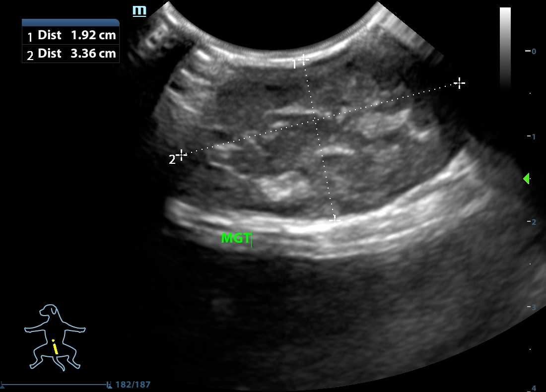546x392 pixels.
Task: Click the 2 cm depth scale tick
Action: point(530,222)
